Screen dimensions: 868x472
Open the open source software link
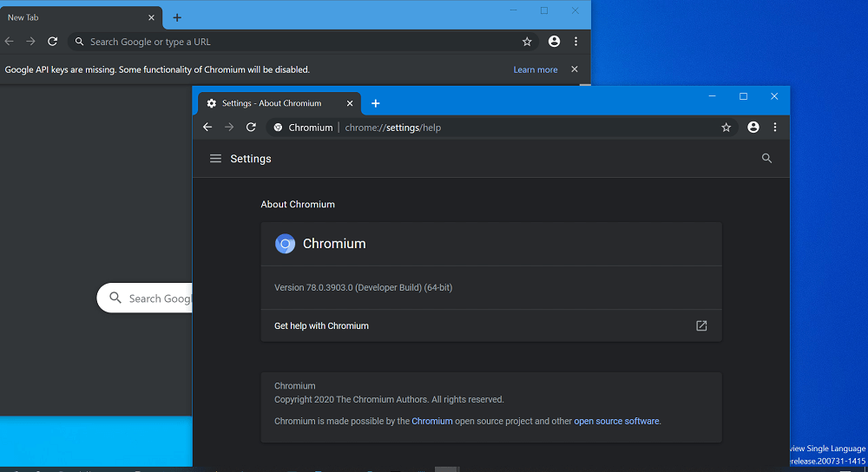point(616,421)
